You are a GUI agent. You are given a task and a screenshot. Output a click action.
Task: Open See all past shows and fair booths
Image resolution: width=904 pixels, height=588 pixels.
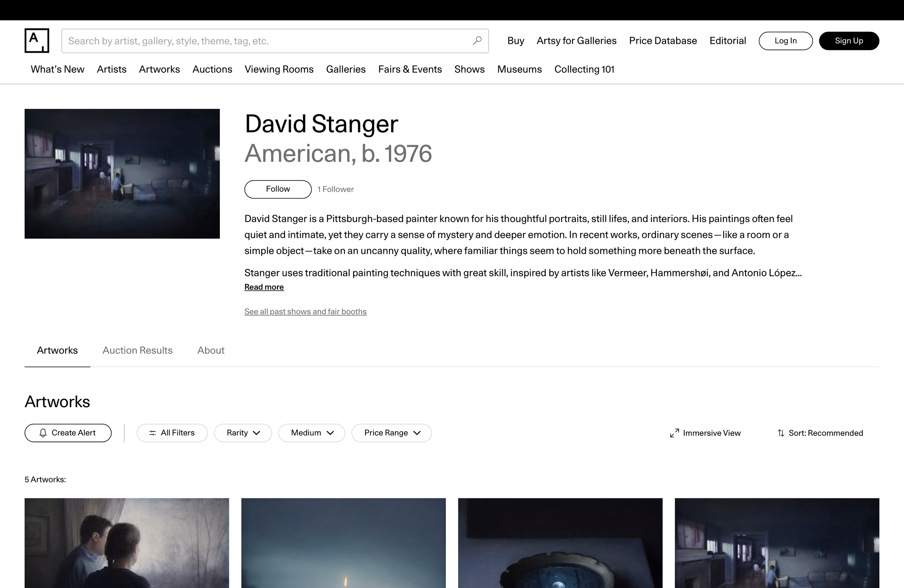[x=305, y=311]
